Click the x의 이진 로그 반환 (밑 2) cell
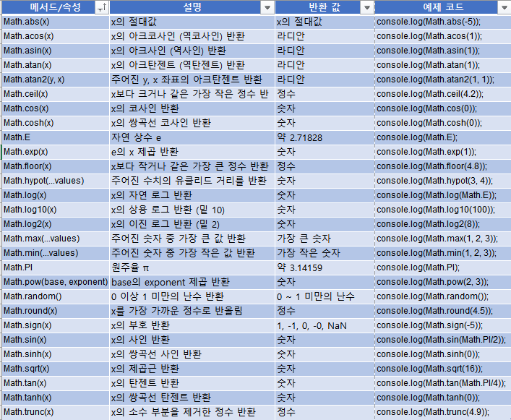This screenshot has height=420, width=511. 192,224
